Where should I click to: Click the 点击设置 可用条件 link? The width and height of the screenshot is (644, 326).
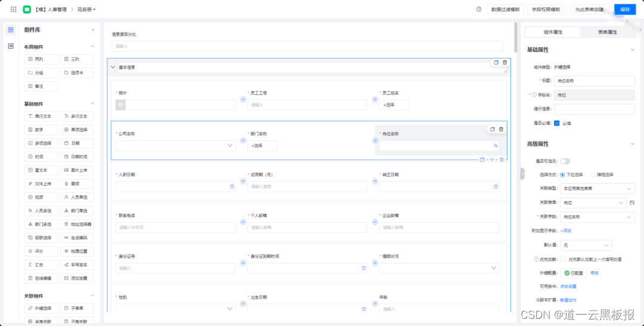point(568,286)
